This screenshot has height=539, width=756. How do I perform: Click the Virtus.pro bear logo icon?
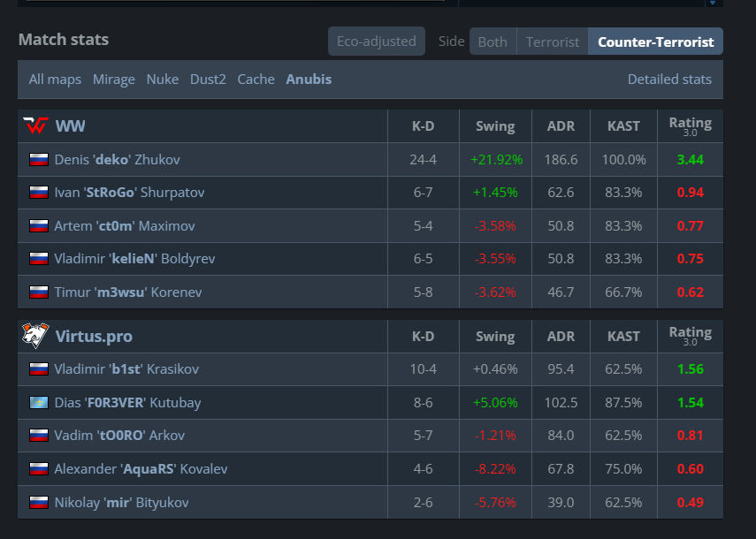click(x=35, y=335)
